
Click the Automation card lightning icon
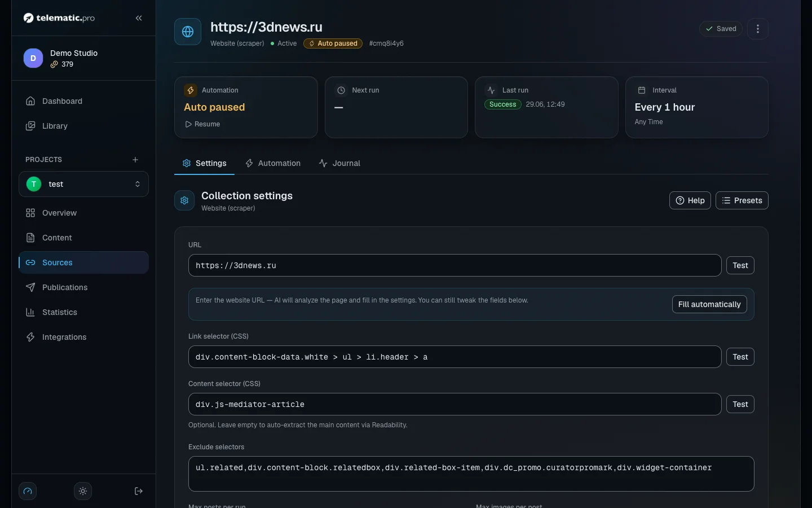click(191, 90)
